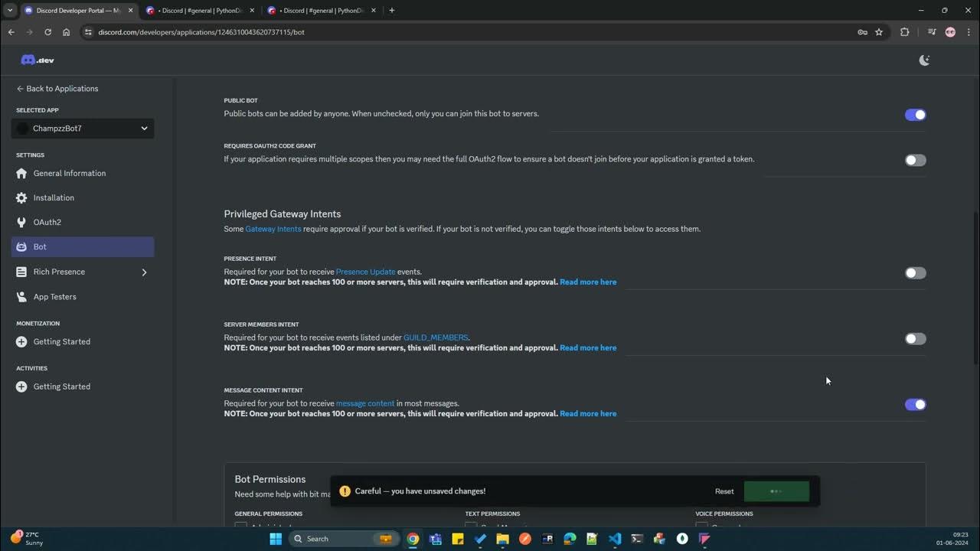
Task: Open Google Chrome from the taskbar
Action: click(x=413, y=539)
